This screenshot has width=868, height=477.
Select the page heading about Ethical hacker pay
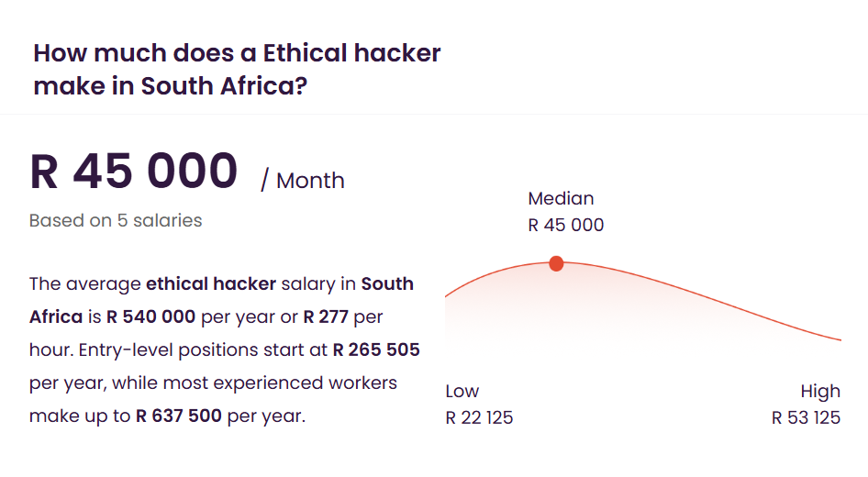point(237,69)
